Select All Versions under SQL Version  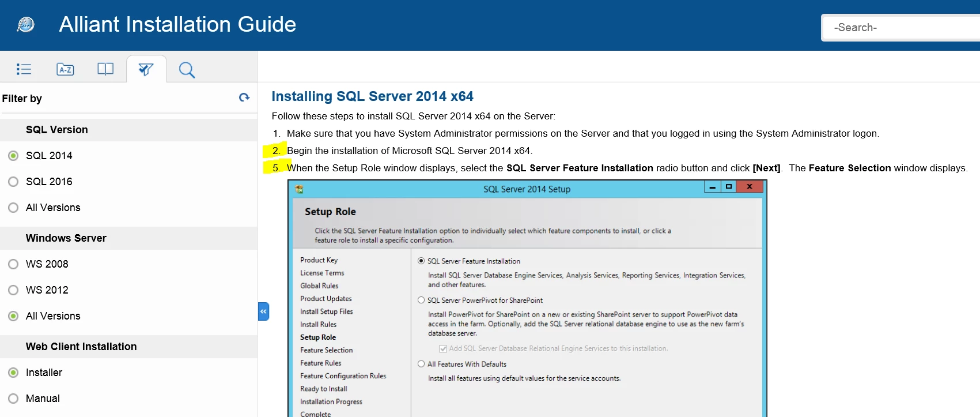[13, 208]
